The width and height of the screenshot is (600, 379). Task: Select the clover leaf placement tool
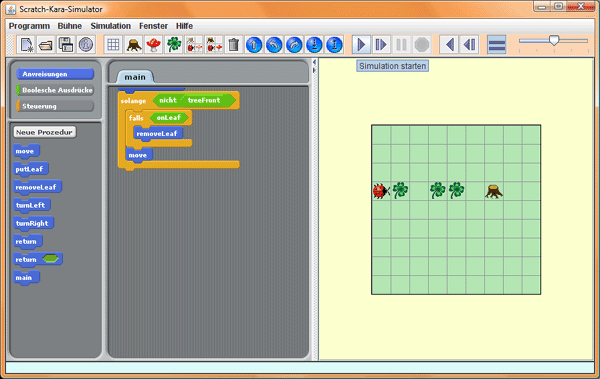click(x=174, y=45)
